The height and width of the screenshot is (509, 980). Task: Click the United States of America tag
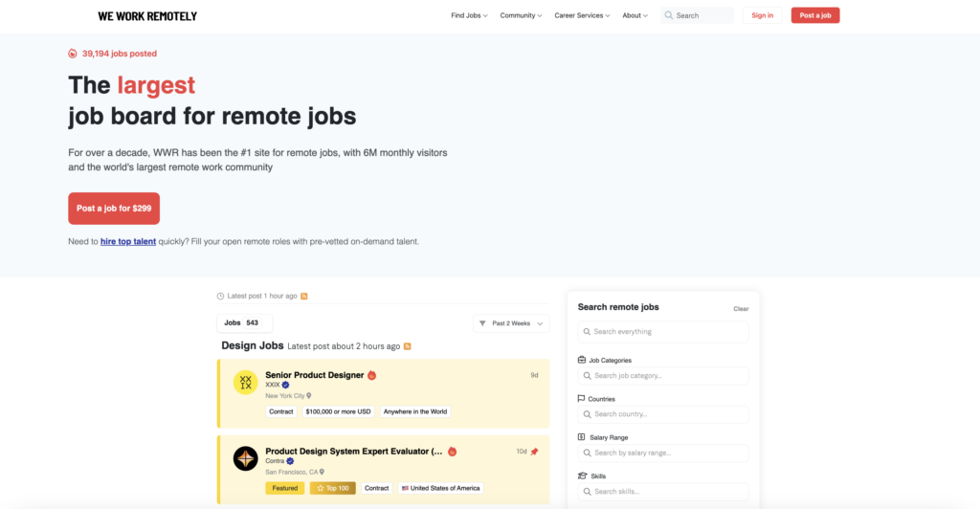tap(440, 488)
